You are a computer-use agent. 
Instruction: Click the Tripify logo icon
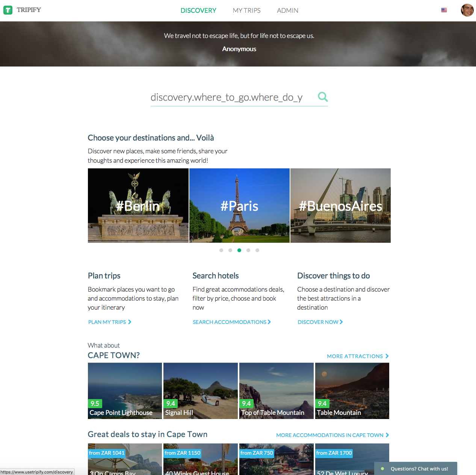tap(8, 10)
